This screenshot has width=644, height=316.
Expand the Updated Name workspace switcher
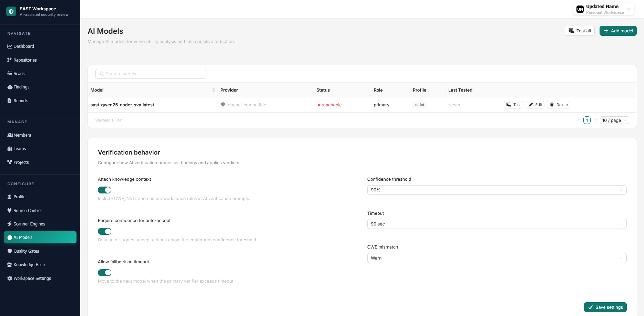coord(604,9)
